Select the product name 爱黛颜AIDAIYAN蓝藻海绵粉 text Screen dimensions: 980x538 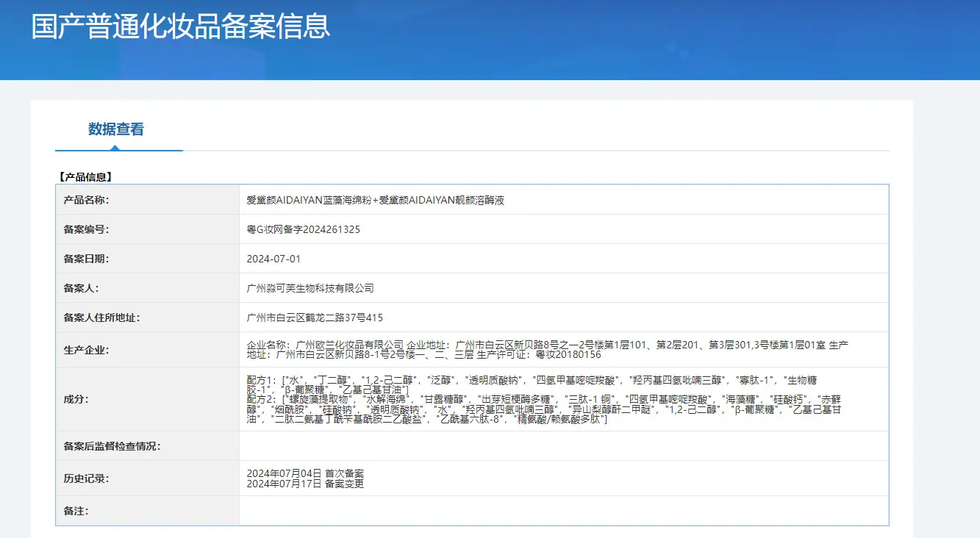(310, 200)
